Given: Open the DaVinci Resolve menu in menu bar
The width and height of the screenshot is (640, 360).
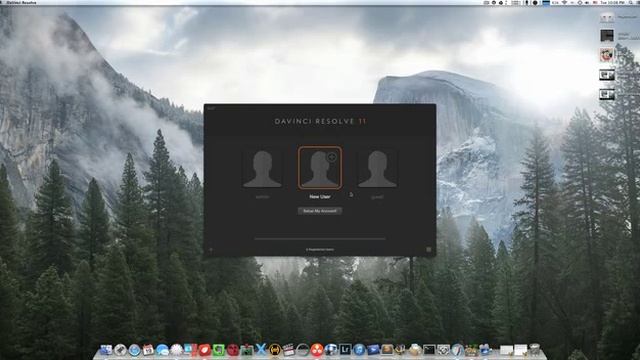Looking at the screenshot, I should pos(21,2).
